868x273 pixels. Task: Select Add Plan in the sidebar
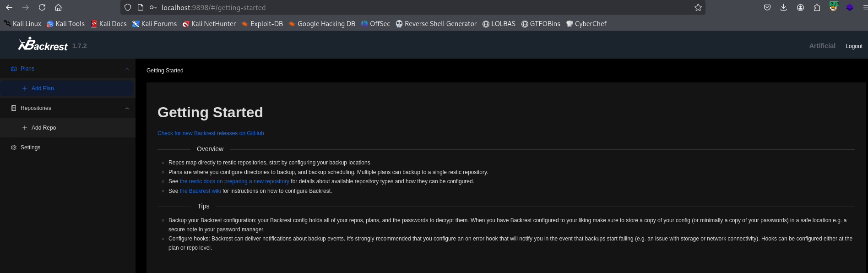click(43, 88)
